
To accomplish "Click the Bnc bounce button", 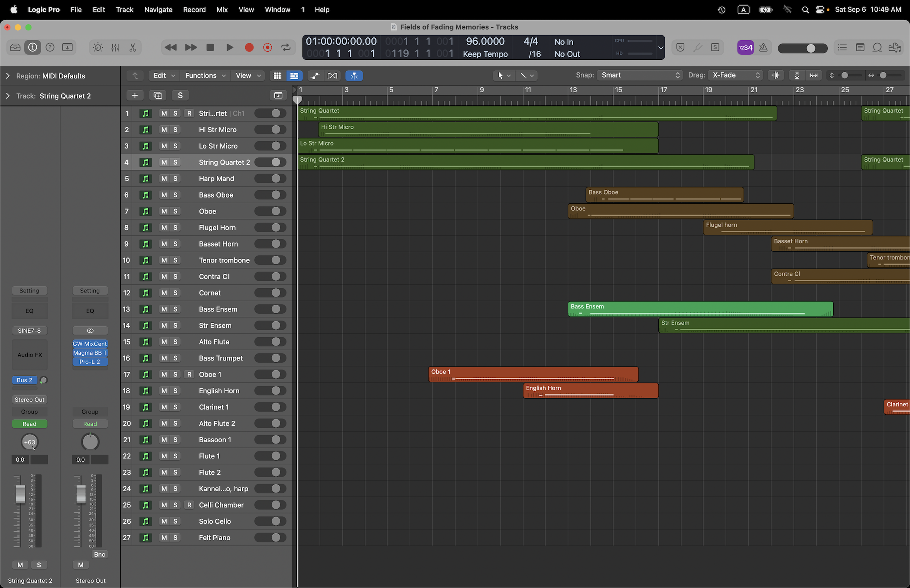I will [99, 554].
